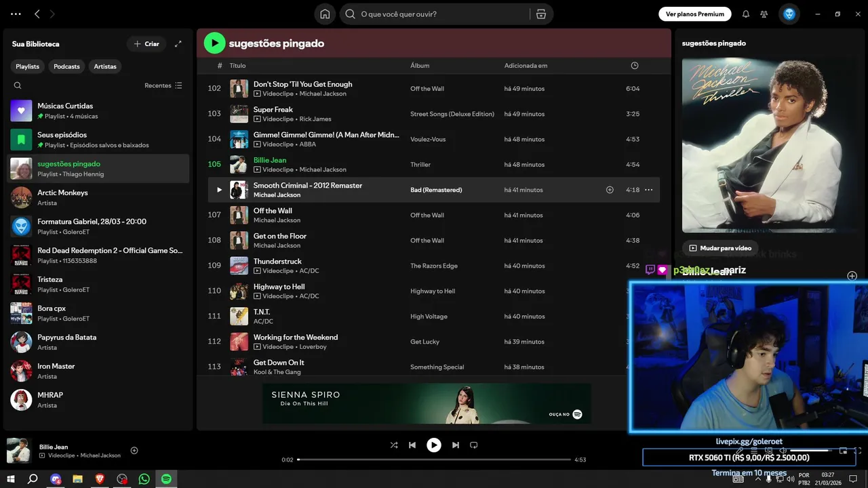Open the three-dots app menu
The height and width of the screenshot is (488, 868).
(16, 14)
